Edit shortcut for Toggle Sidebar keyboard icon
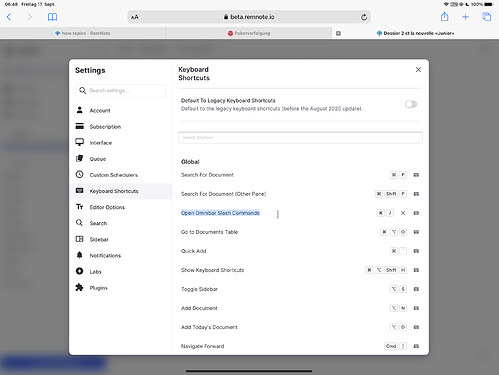Image resolution: width=499 pixels, height=375 pixels. [416, 289]
